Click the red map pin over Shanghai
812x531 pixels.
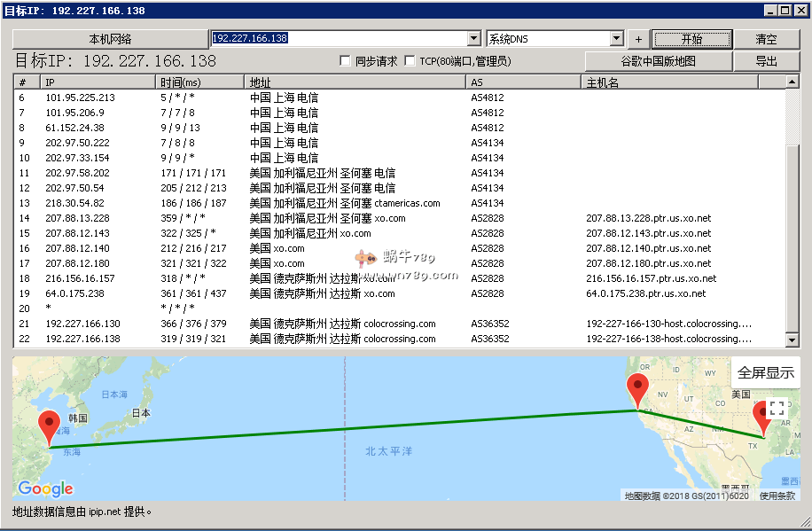(x=50, y=424)
